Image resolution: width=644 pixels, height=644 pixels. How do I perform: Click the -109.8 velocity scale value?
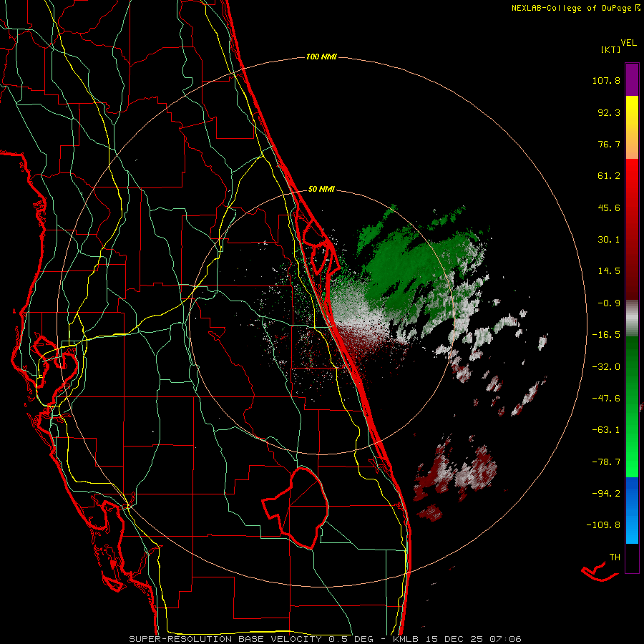tap(604, 525)
